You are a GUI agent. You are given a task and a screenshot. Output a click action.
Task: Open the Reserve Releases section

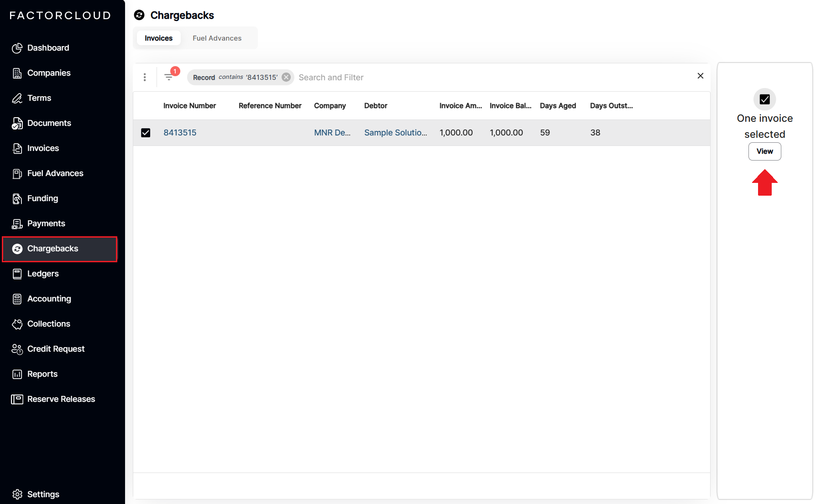point(61,399)
